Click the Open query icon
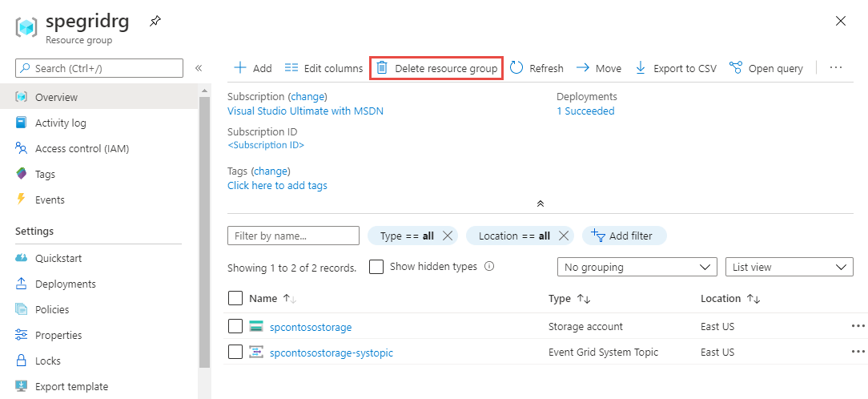Image resolution: width=868 pixels, height=399 pixels. (736, 68)
